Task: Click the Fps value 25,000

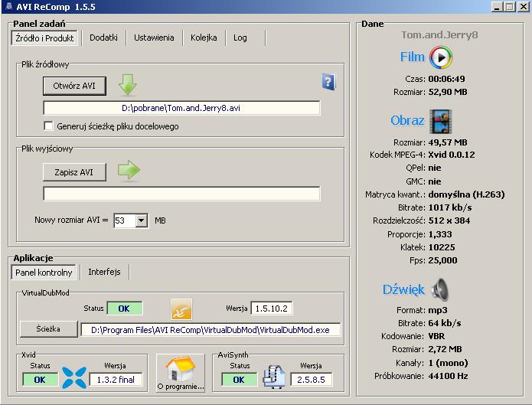Action: pos(442,260)
